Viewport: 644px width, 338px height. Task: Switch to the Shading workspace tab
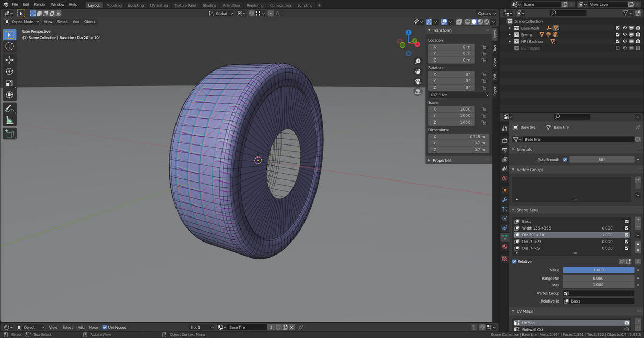209,5
